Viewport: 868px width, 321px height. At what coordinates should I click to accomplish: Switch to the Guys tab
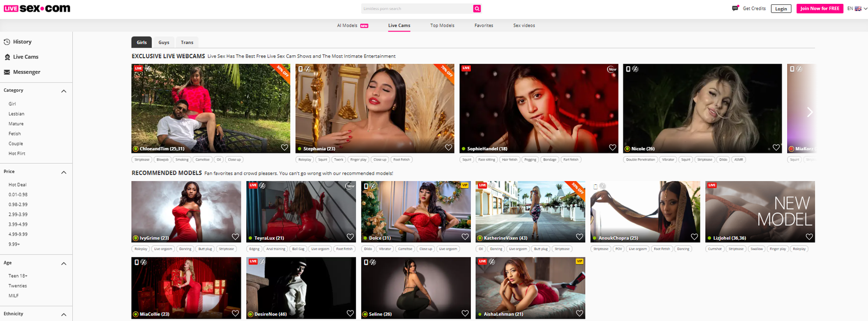coord(164,42)
